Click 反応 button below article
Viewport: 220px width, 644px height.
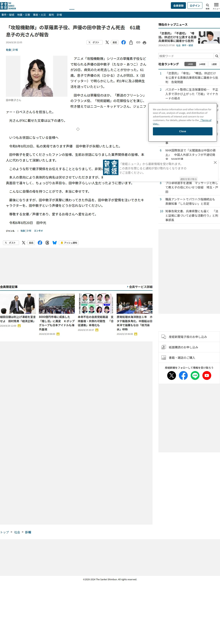(x=31, y=243)
